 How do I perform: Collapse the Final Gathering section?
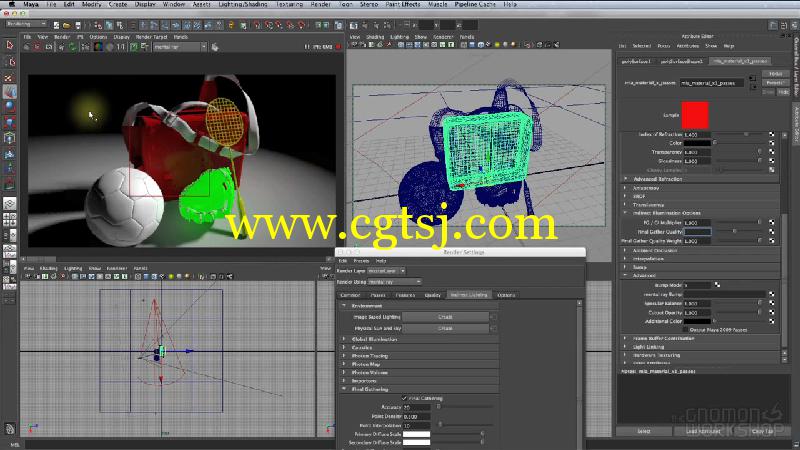point(344,389)
